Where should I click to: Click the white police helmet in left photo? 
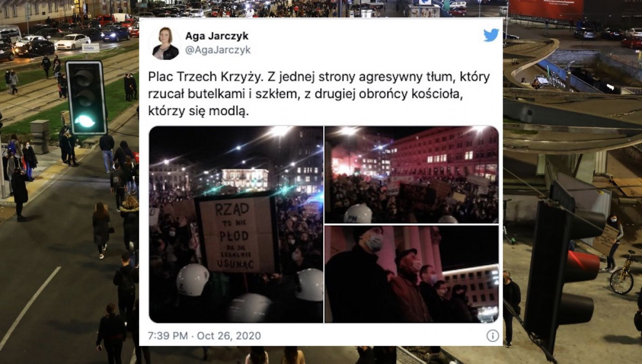[192, 279]
